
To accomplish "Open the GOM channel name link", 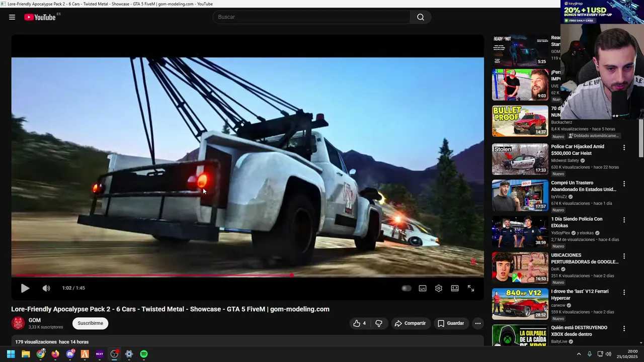I will (35, 320).
